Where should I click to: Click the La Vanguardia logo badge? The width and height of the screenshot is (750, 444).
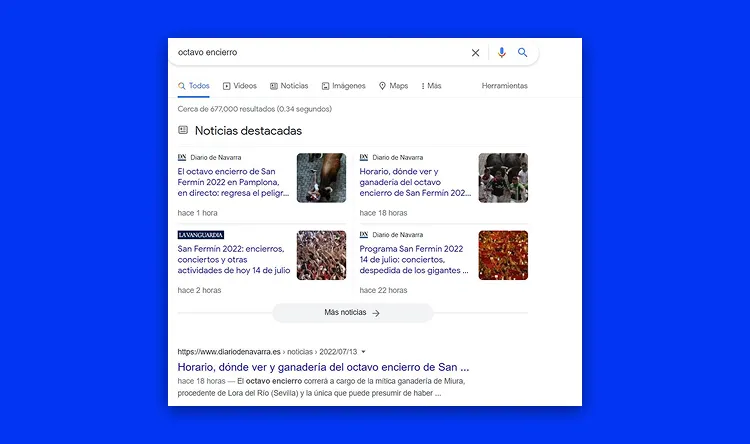(201, 235)
